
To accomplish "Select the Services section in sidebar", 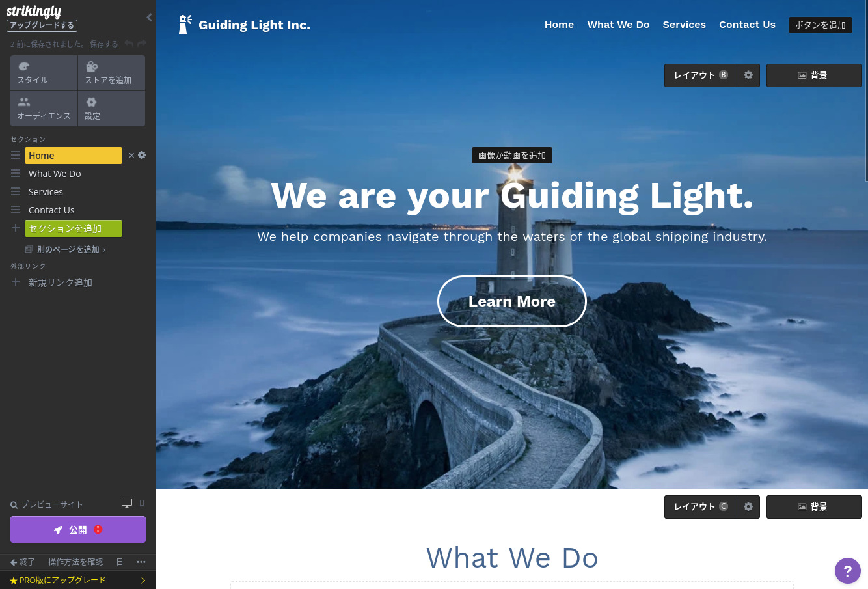I will 46,192.
